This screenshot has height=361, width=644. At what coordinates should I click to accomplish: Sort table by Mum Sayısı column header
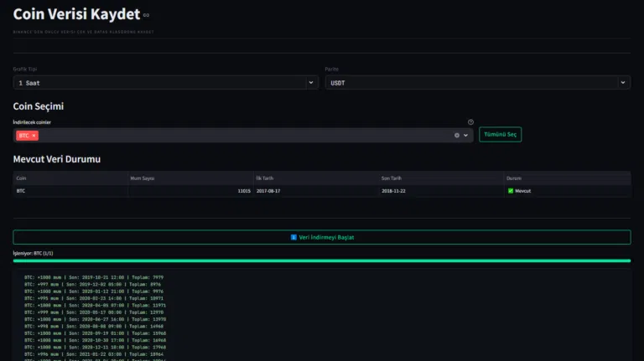click(190, 178)
